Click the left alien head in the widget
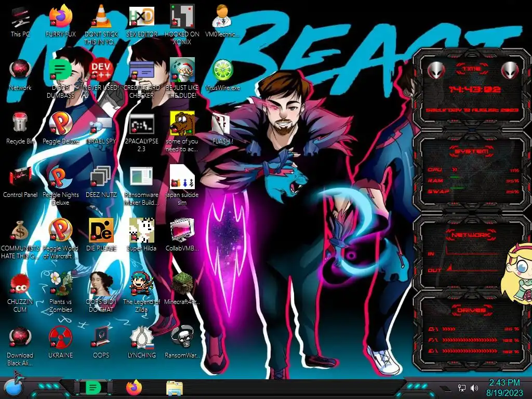Screen dimensions: 532x399 (x=436, y=71)
